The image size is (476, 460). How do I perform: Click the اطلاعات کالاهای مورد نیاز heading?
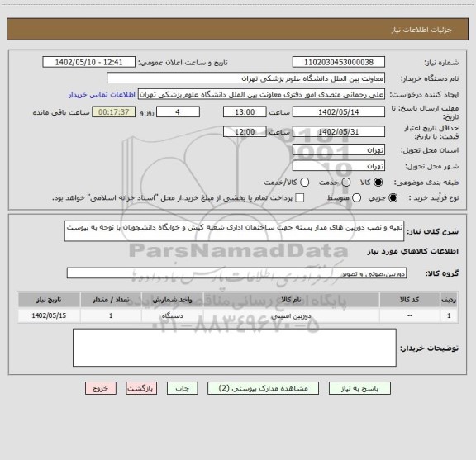tap(412, 252)
